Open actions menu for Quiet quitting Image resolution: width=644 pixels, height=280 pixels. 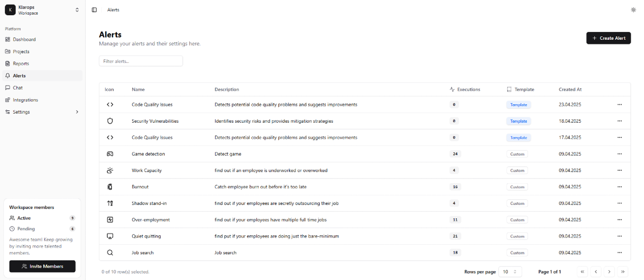point(619,236)
